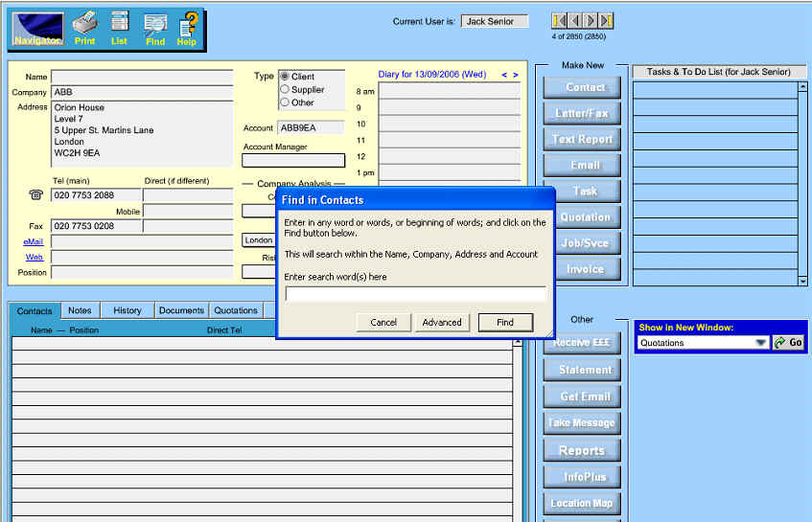Click the Receive £££ button

pos(582,344)
